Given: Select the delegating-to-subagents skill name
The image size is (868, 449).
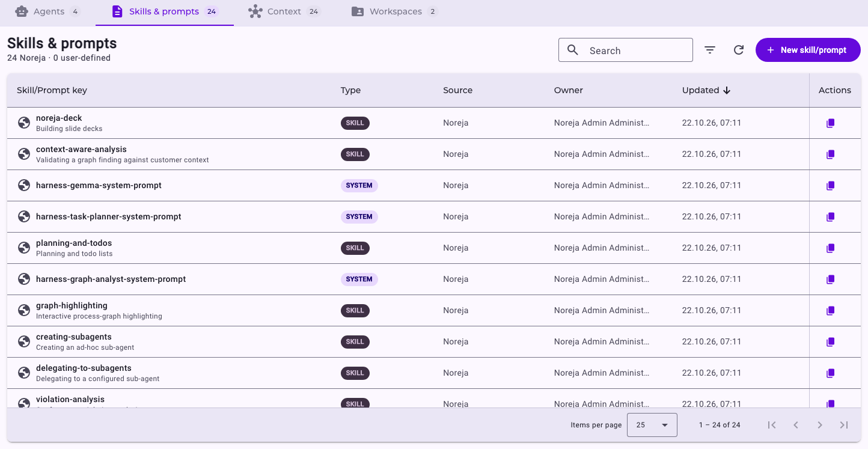Looking at the screenshot, I should click(x=84, y=368).
